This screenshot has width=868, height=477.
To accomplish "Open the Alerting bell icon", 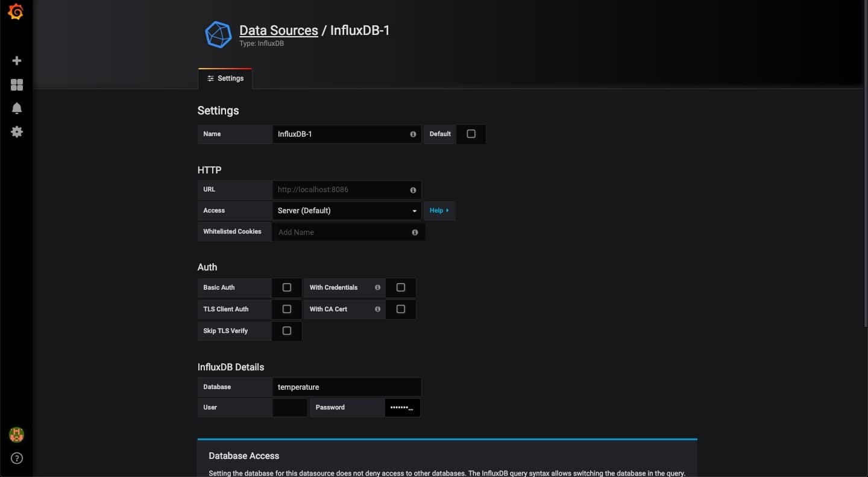I will click(17, 108).
